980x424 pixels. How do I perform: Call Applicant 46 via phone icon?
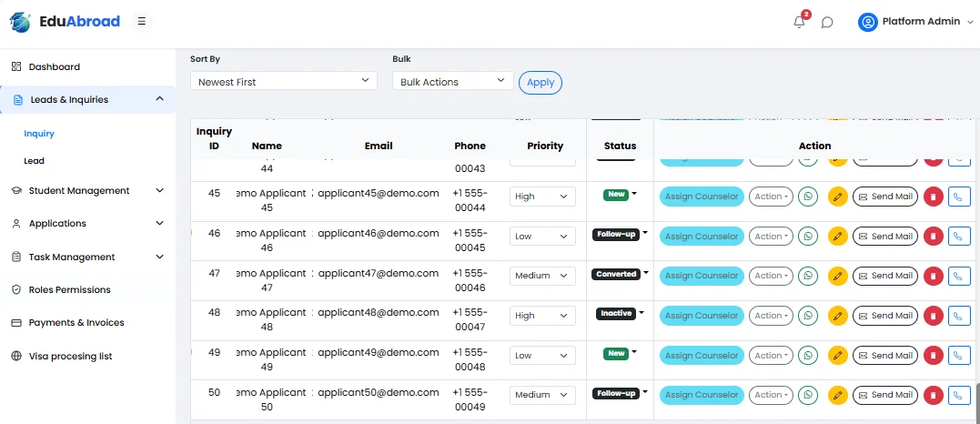959,237
